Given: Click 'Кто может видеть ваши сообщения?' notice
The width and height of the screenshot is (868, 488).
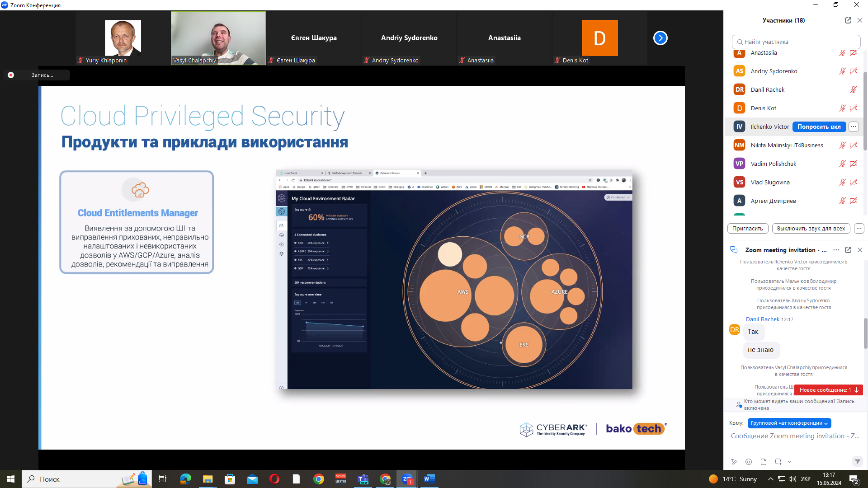Looking at the screenshot, I should (795, 404).
